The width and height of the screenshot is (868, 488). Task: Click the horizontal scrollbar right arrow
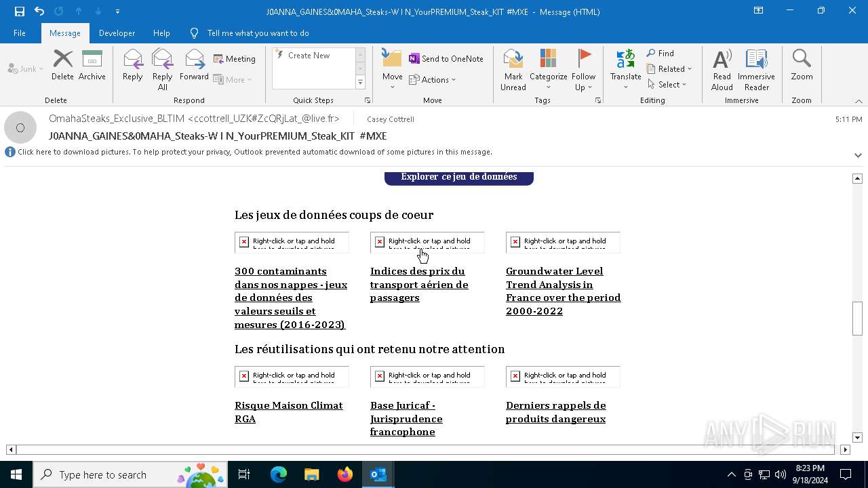845,449
